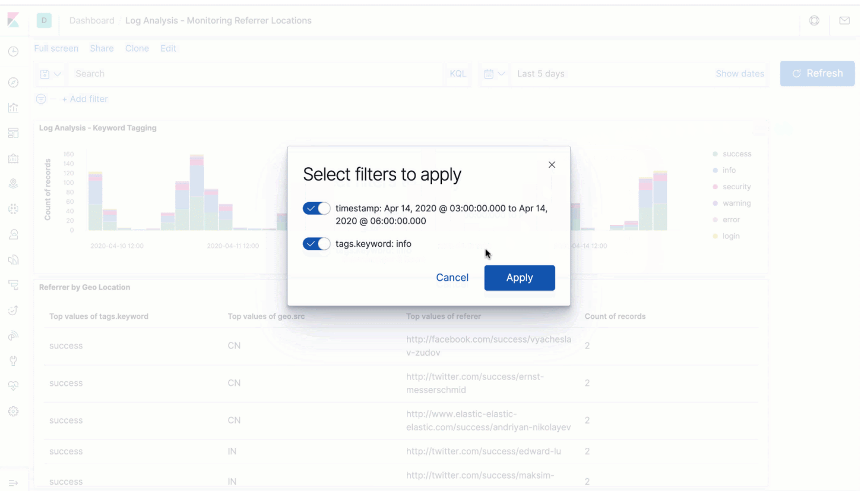Open Maps from the left sidebar

13,183
